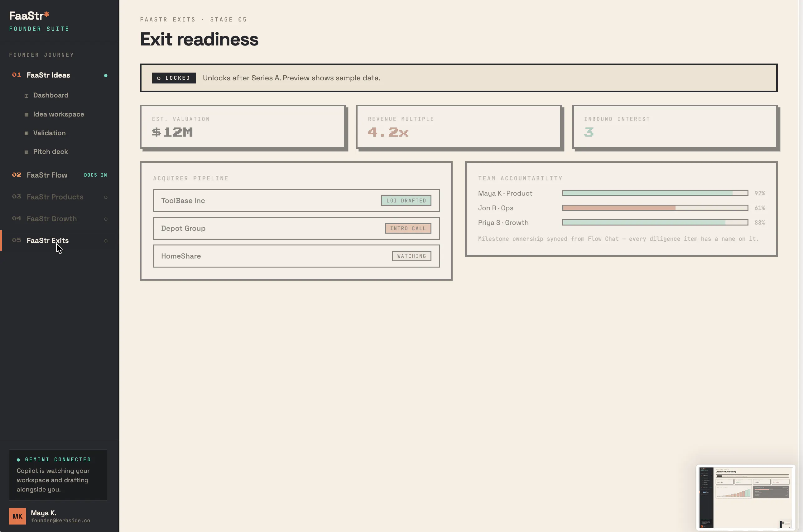The image size is (803, 532).
Task: Click the MK user avatar
Action: [x=17, y=516]
